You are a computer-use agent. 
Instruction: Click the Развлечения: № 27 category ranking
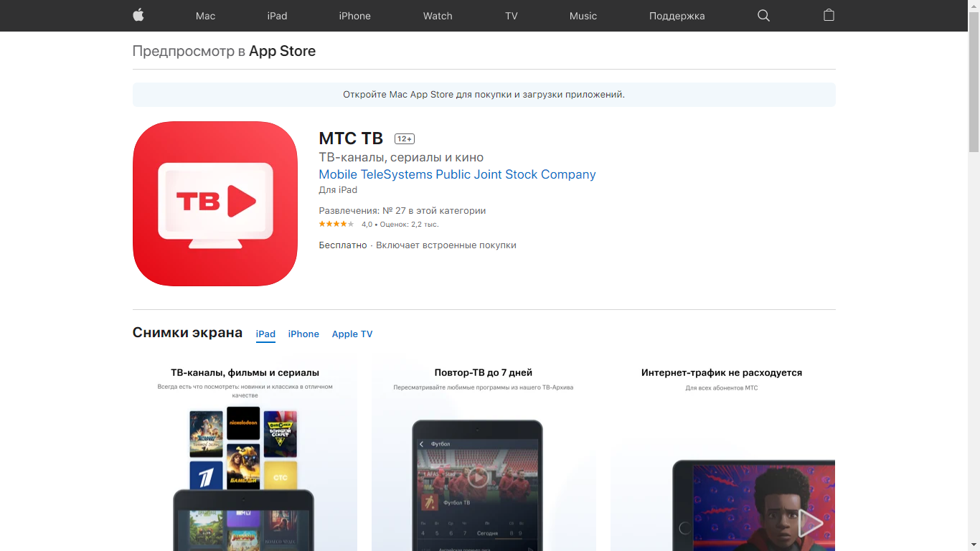tap(402, 211)
